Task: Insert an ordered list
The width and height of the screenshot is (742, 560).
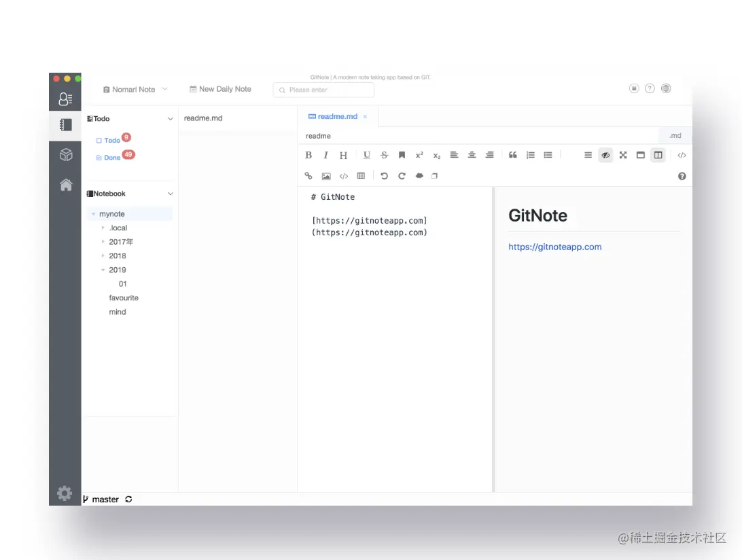Action: pyautogui.click(x=531, y=155)
